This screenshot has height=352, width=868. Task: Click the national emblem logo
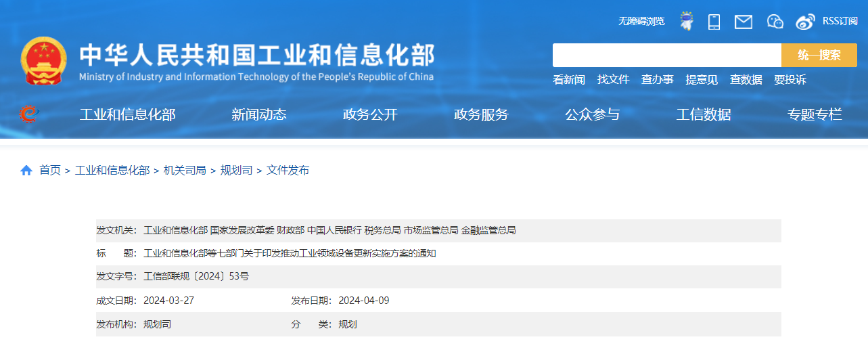[x=44, y=61]
